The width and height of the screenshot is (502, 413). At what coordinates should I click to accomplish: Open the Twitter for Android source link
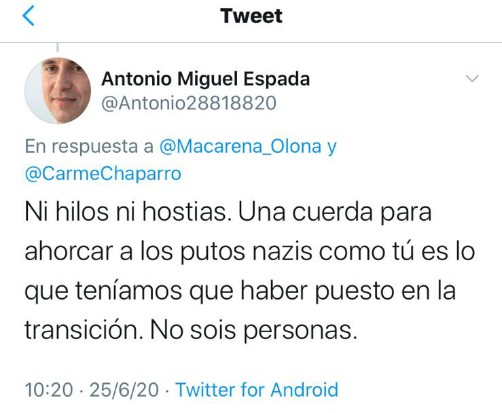(257, 390)
